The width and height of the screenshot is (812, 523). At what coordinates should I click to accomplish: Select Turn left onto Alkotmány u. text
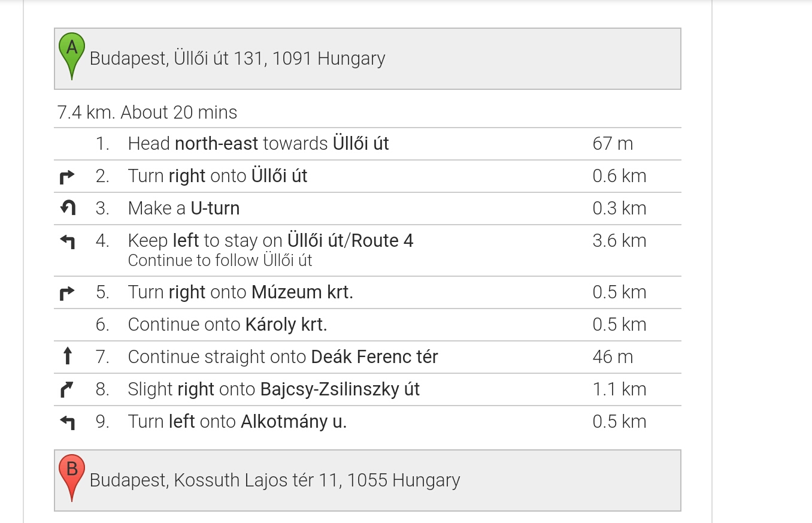238,422
